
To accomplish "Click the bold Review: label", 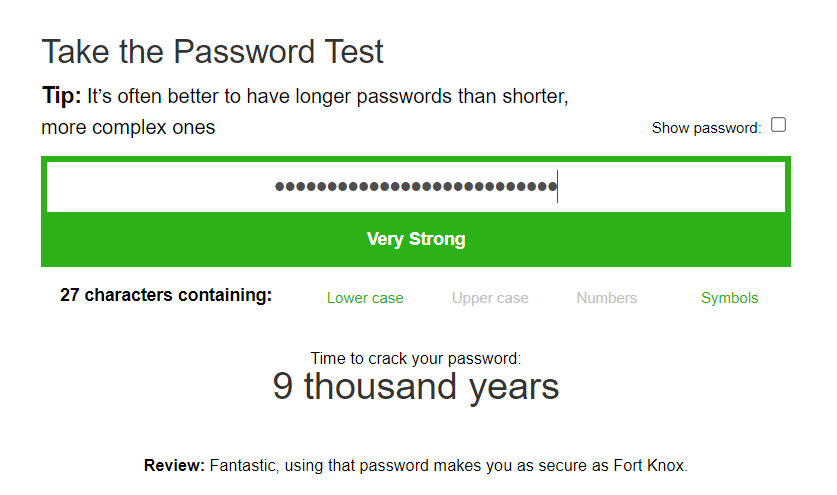I will pos(174,466).
